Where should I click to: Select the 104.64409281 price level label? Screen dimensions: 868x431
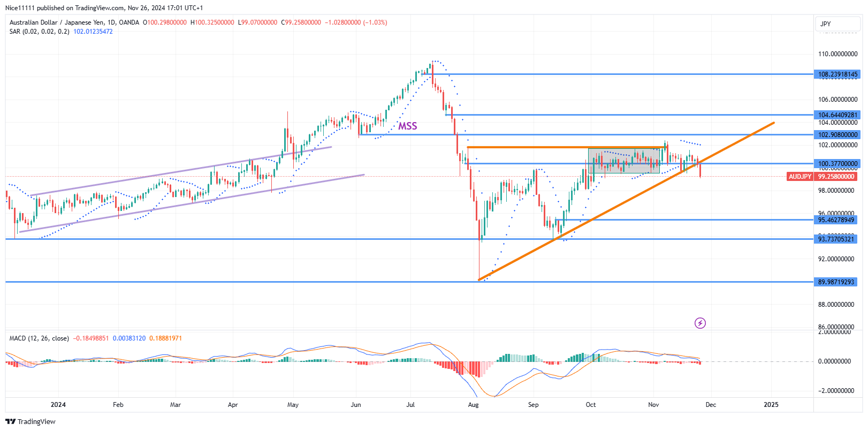pyautogui.click(x=837, y=115)
